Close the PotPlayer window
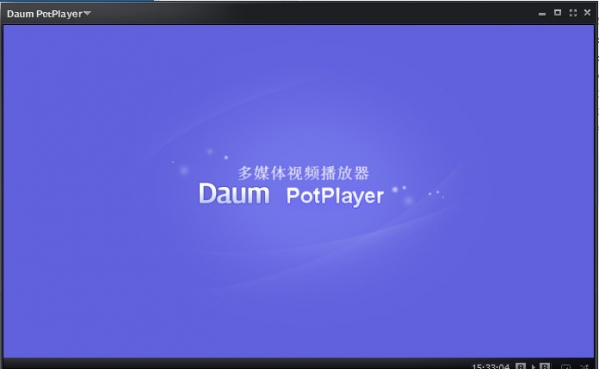This screenshot has width=599, height=383. click(588, 13)
